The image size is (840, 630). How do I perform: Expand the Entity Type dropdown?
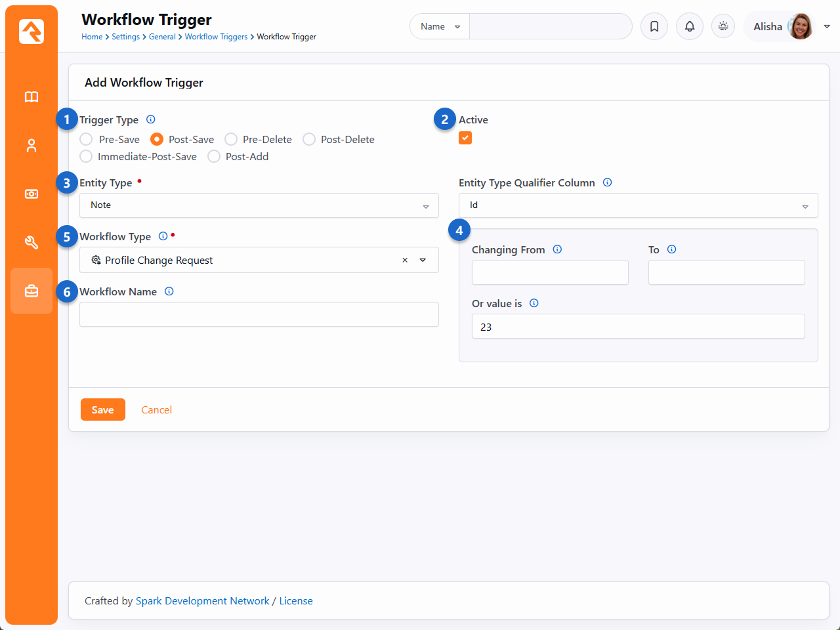pyautogui.click(x=259, y=205)
